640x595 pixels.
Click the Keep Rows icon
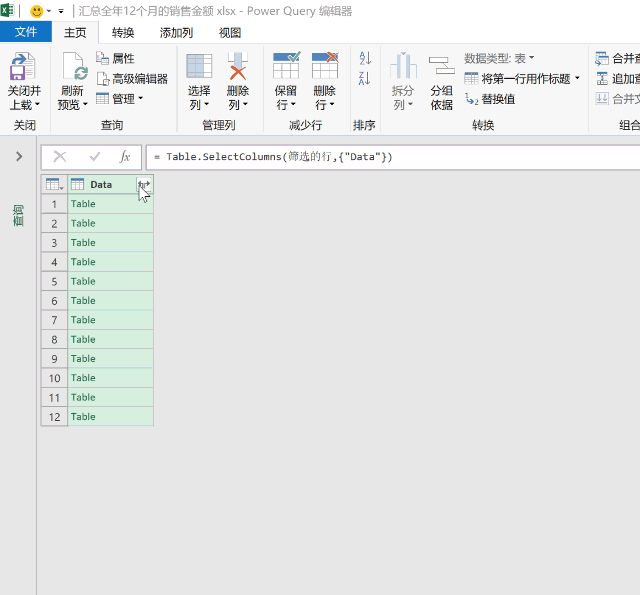tap(286, 68)
